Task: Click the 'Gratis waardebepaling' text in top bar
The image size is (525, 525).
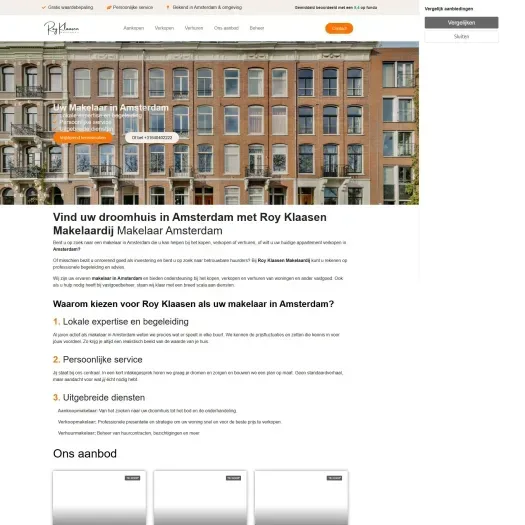Action: tap(70, 7)
